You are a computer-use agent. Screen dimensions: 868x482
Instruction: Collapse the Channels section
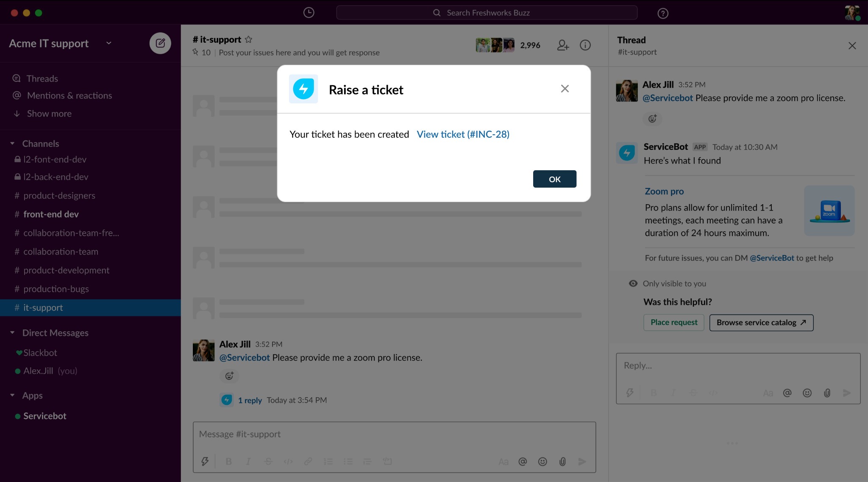coord(12,144)
